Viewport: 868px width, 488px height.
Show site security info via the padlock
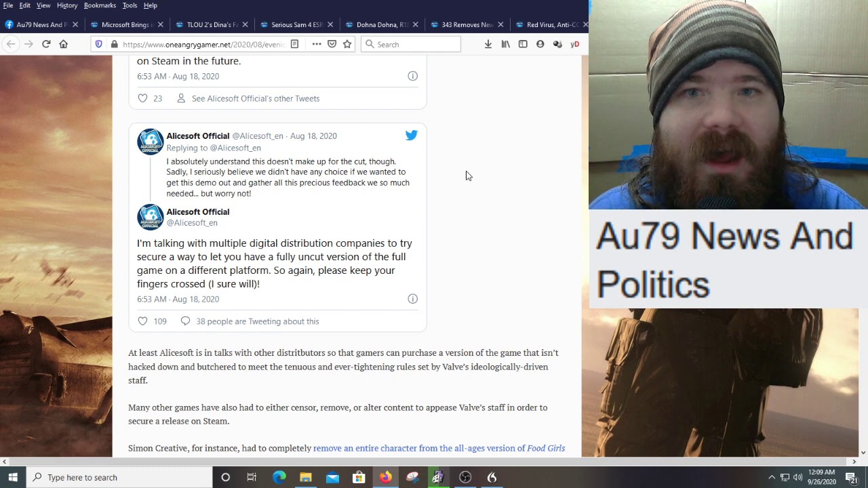tap(114, 44)
